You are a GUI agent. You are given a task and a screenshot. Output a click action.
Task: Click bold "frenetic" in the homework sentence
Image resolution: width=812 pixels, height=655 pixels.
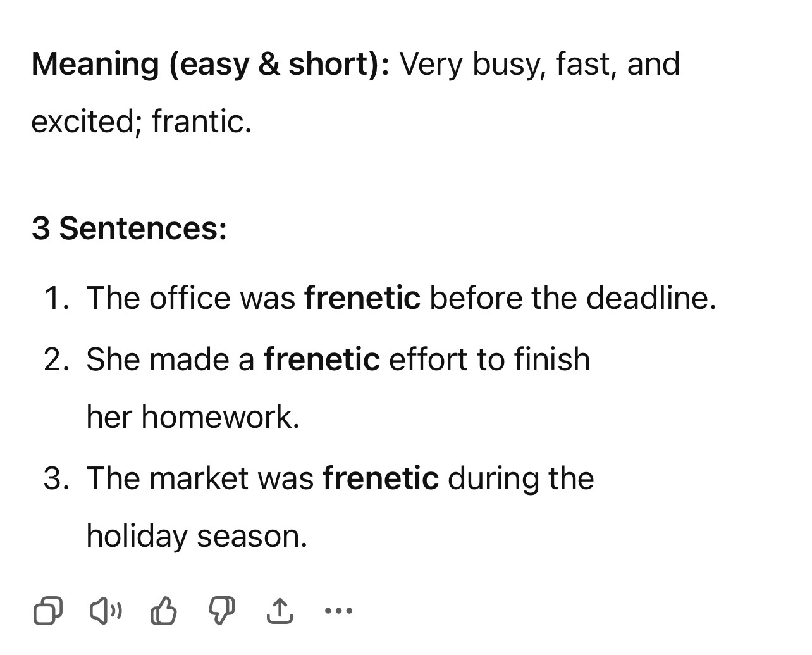click(322, 359)
